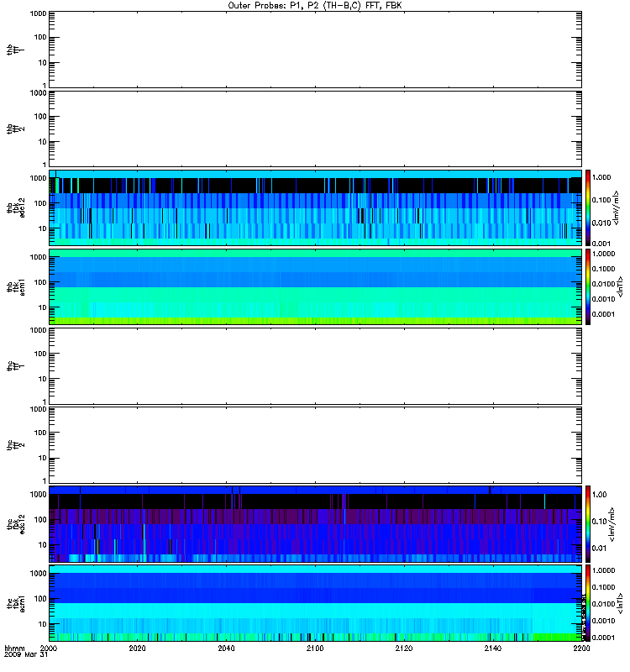The height and width of the screenshot is (672, 630).
Task: Click the "2100" time axis label
Action: (x=315, y=648)
